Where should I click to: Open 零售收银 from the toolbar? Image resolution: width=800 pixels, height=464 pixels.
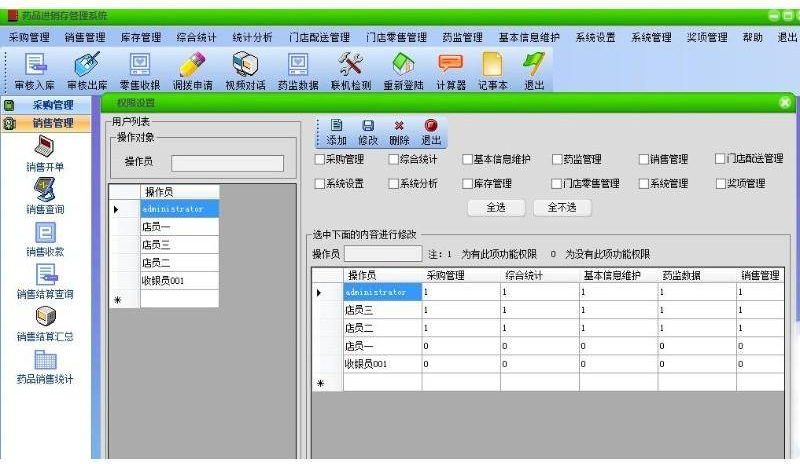140,71
